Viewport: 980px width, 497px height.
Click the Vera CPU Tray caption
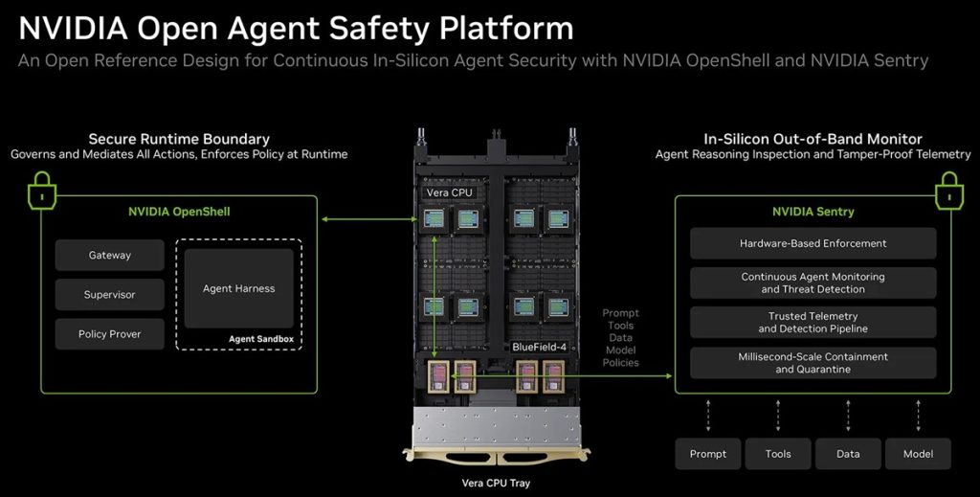click(x=496, y=483)
